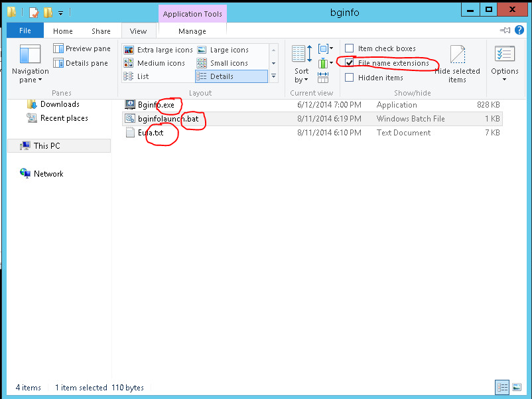Image resolution: width=532 pixels, height=399 pixels.
Task: Switch to List layout
Action: click(x=137, y=76)
